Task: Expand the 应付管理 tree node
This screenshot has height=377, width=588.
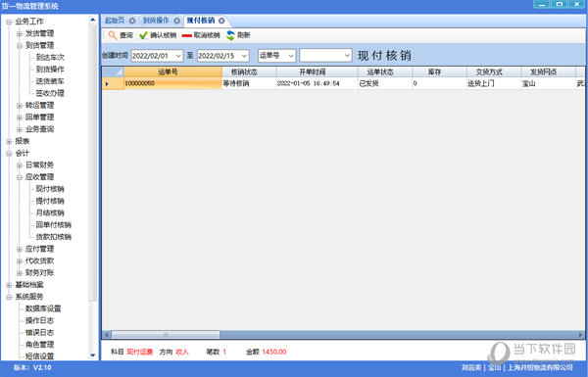Action: click(20, 249)
